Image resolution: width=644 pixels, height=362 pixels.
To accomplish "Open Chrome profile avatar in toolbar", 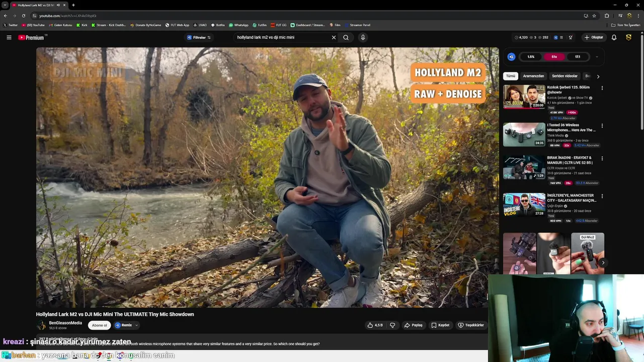I will point(629,16).
